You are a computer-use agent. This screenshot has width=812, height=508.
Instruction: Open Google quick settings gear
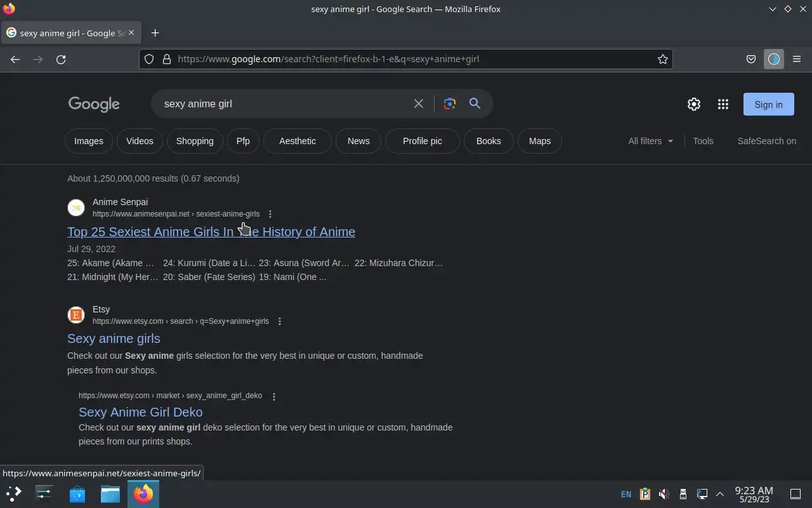[694, 104]
